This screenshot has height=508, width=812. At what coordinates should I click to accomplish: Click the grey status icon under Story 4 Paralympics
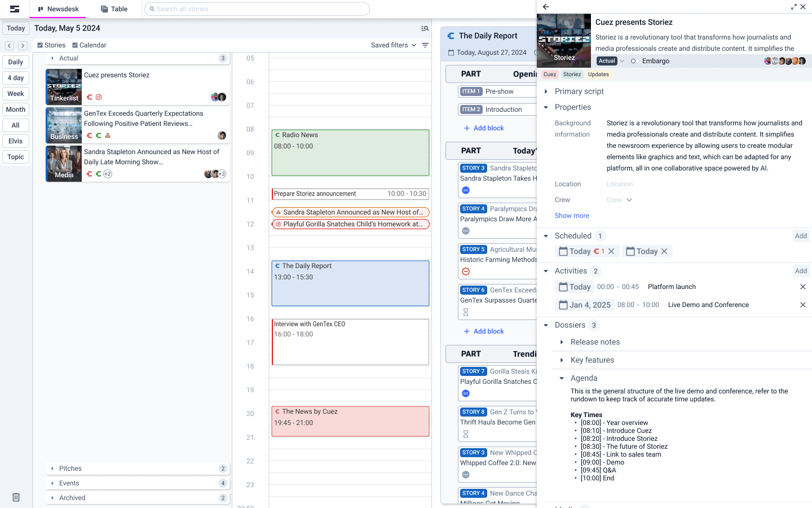[466, 231]
